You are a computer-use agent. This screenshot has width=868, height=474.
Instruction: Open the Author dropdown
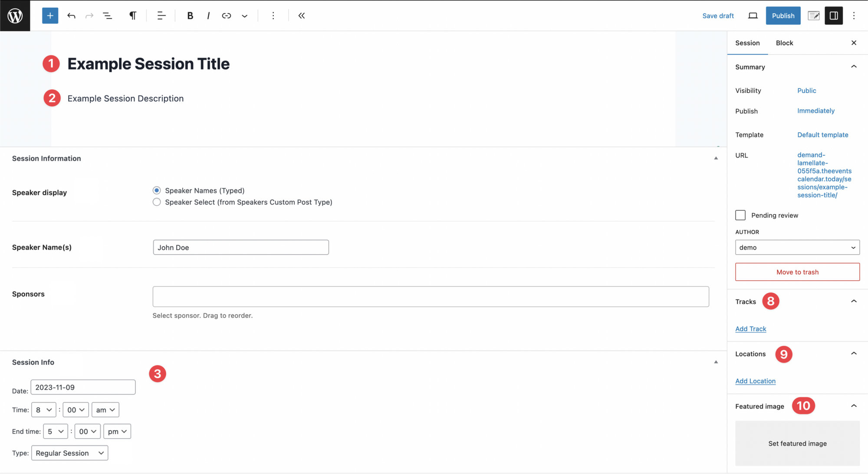[x=797, y=247]
